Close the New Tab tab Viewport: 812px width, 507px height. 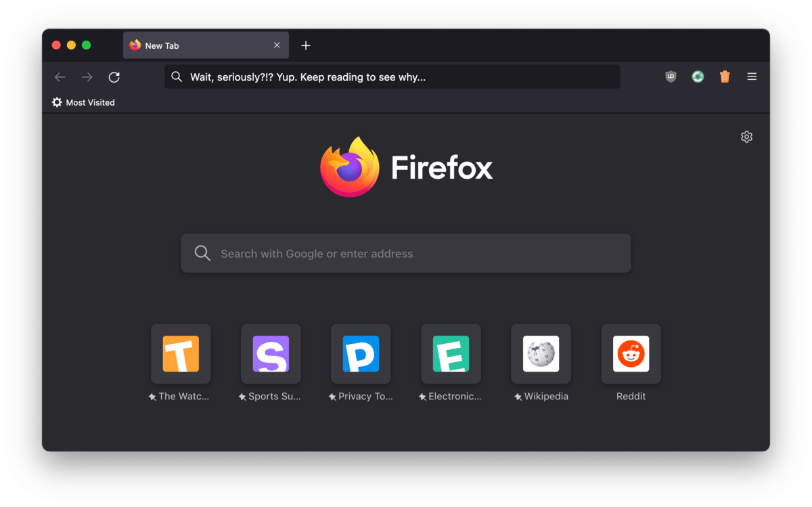pyautogui.click(x=277, y=45)
